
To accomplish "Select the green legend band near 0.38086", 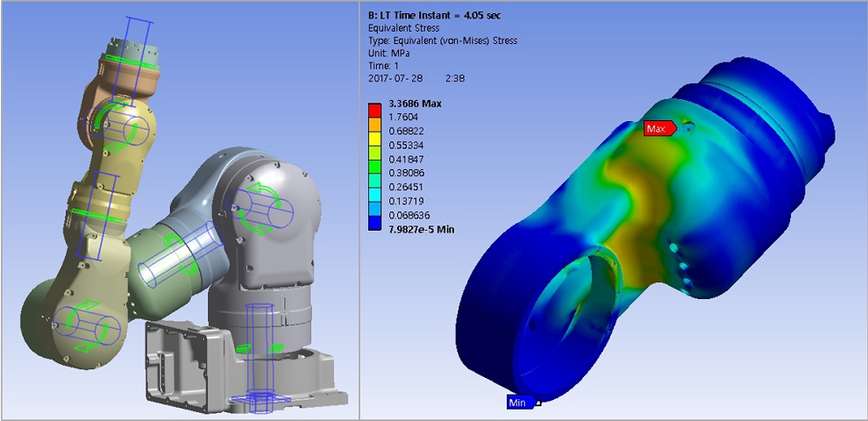I will 374,173.
